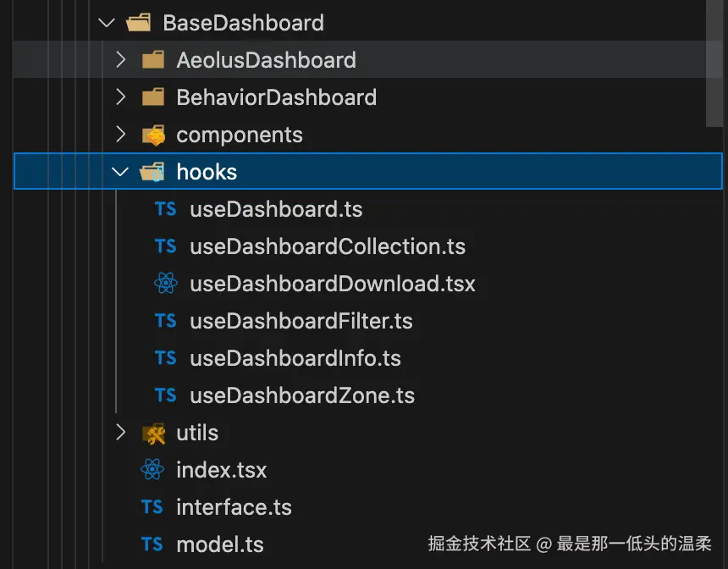Open the interface.ts file
Screen dimensions: 728x569
click(x=234, y=507)
